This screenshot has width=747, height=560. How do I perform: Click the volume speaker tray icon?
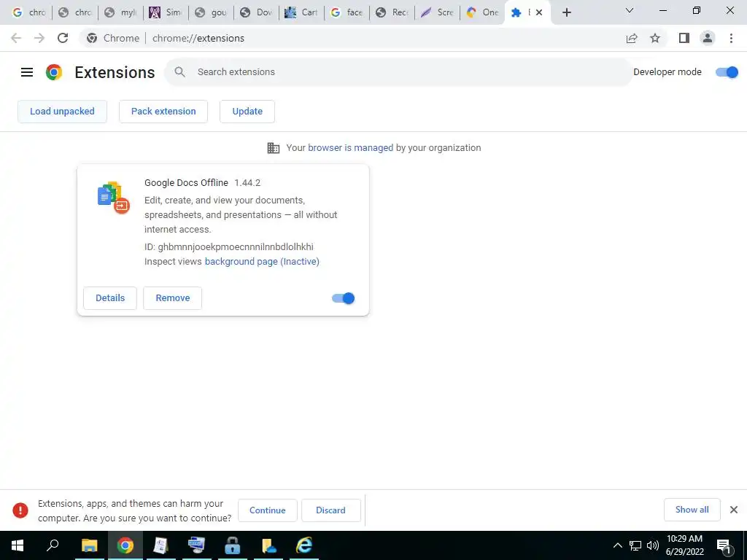point(653,545)
